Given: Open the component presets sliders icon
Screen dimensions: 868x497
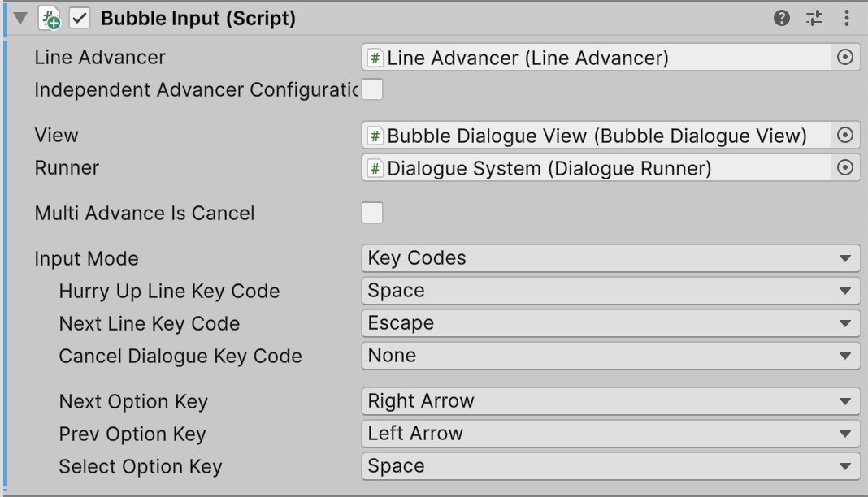Looking at the screenshot, I should (x=814, y=18).
